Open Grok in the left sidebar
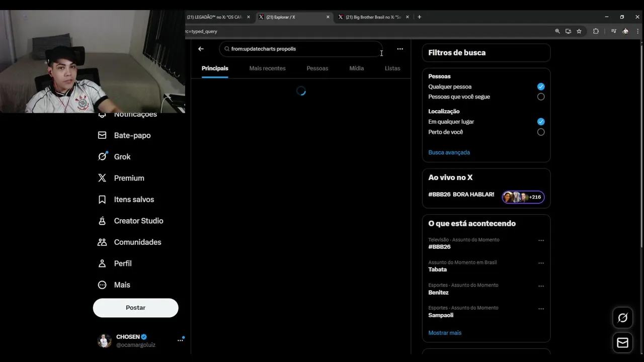The width and height of the screenshot is (644, 362). point(114,157)
